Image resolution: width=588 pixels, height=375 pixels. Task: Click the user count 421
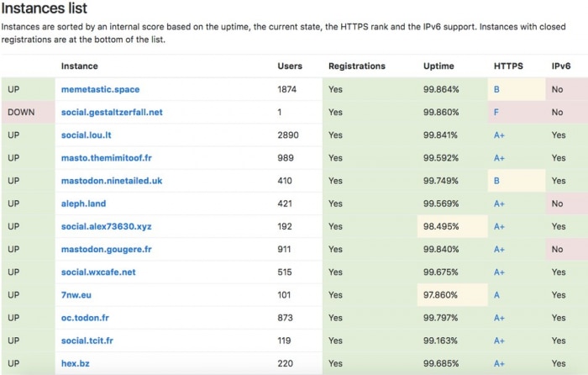[285, 203]
